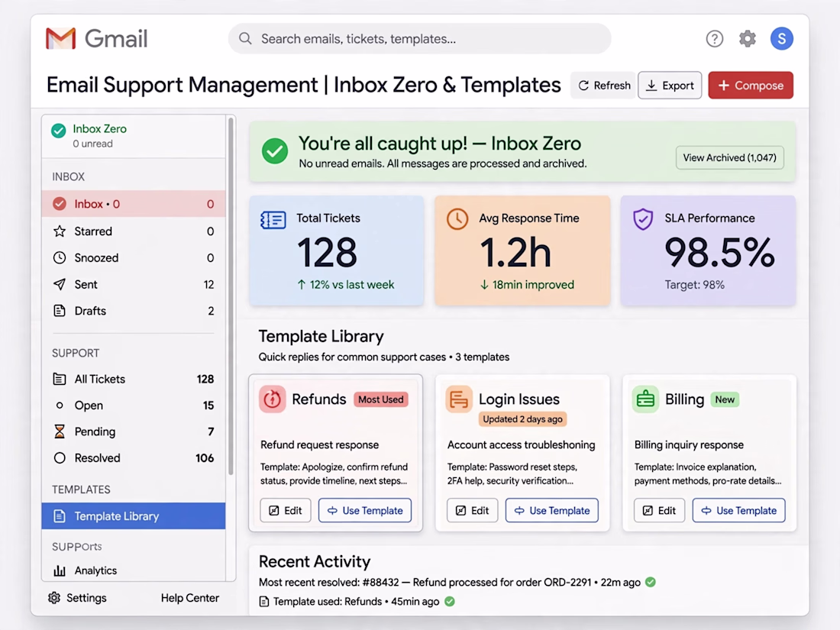
Task: Show Open tickets
Action: tap(134, 405)
